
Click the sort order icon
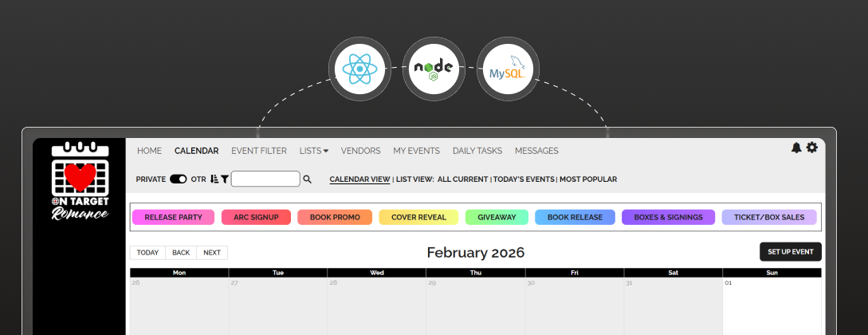[214, 179]
